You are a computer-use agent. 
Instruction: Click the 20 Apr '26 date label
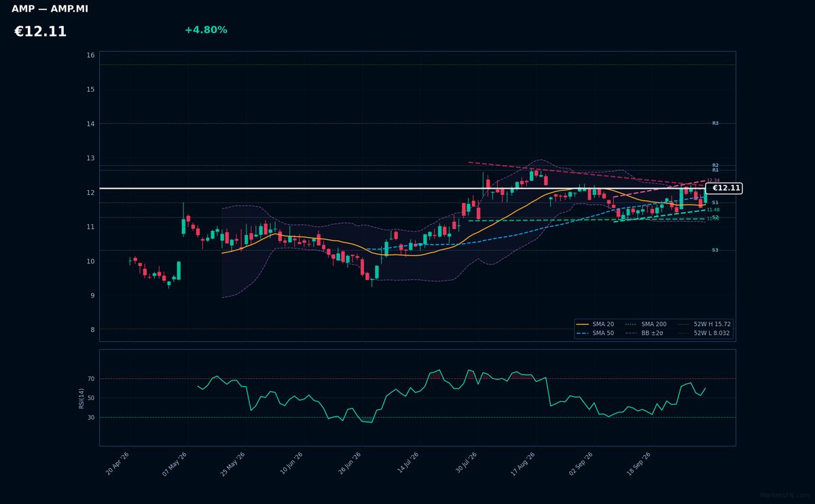tap(117, 463)
